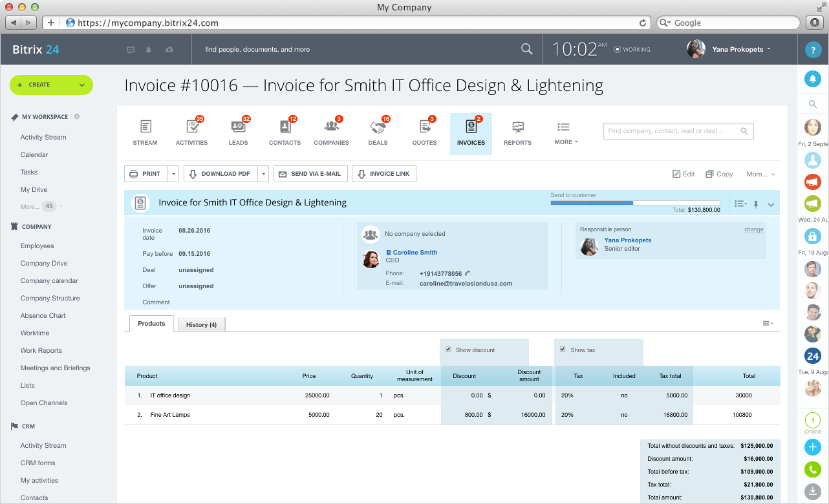Uncheck the Show discount checkbox
The height and width of the screenshot is (504, 829).
pos(448,350)
